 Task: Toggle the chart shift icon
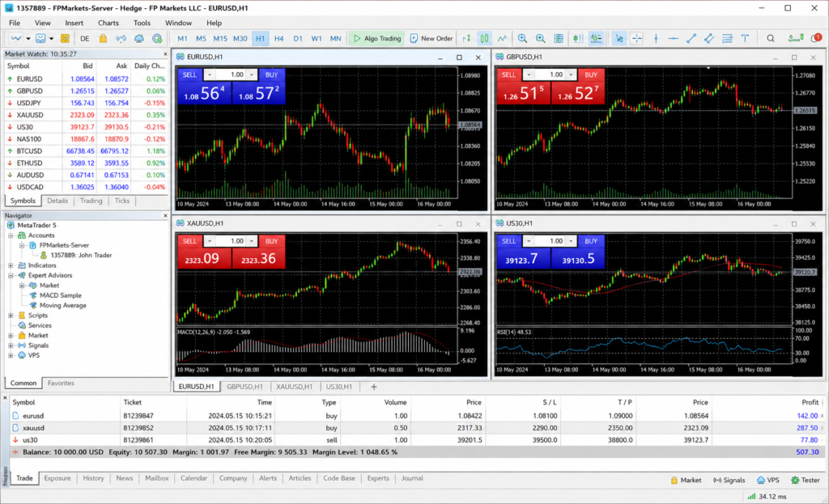[596, 39]
